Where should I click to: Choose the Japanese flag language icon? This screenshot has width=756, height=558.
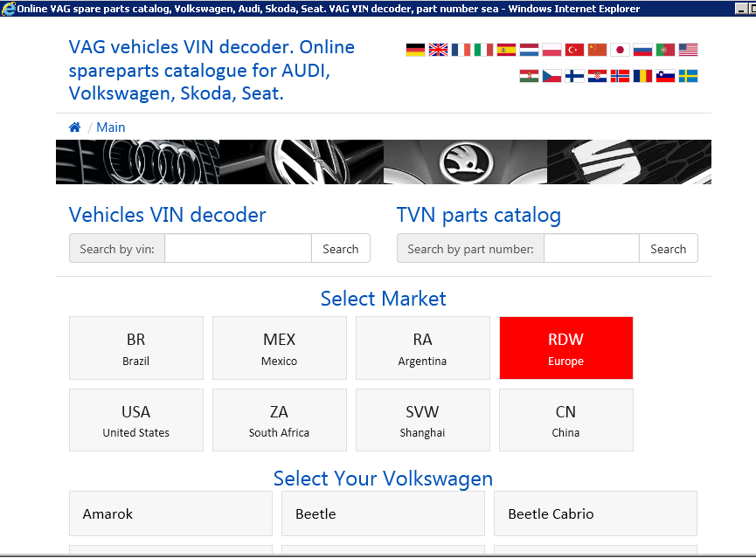coord(620,50)
